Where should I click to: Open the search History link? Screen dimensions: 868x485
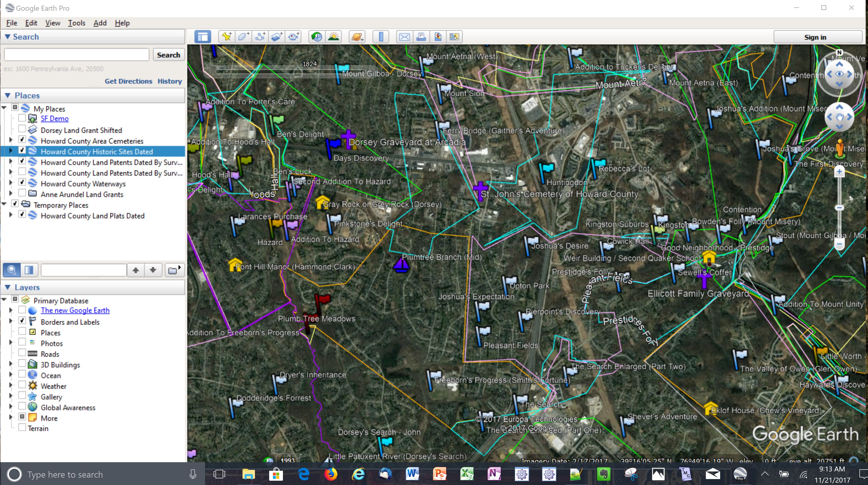click(x=169, y=81)
